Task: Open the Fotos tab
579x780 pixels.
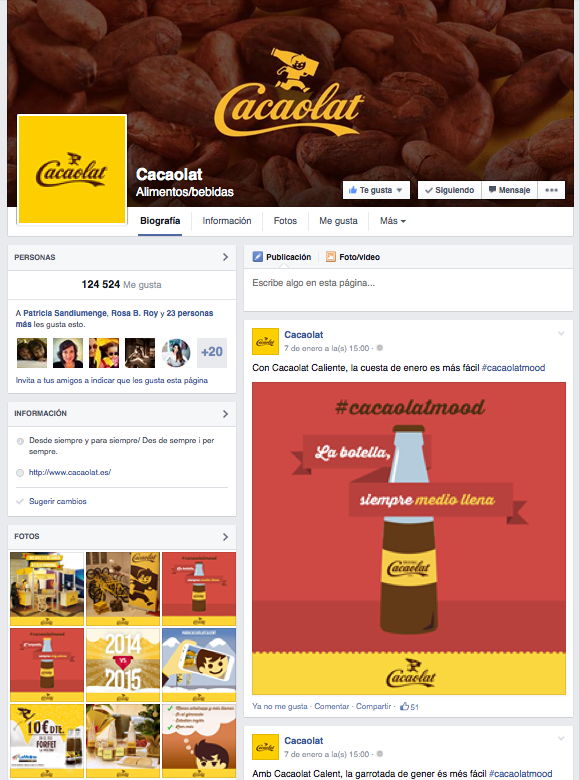Action: (285, 221)
